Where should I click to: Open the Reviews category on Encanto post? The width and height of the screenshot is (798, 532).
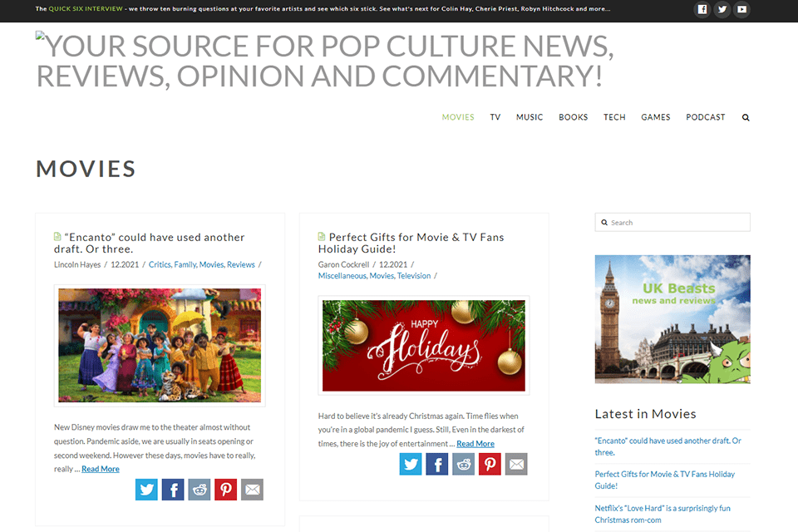coord(241,264)
